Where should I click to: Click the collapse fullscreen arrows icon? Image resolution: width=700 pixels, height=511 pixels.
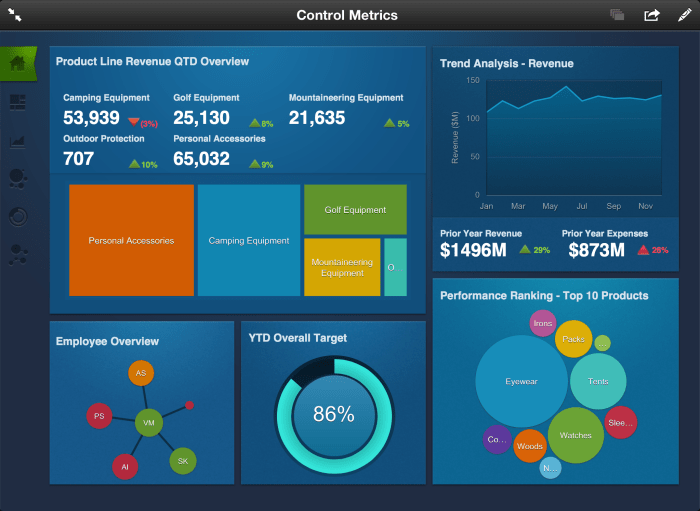tap(15, 15)
